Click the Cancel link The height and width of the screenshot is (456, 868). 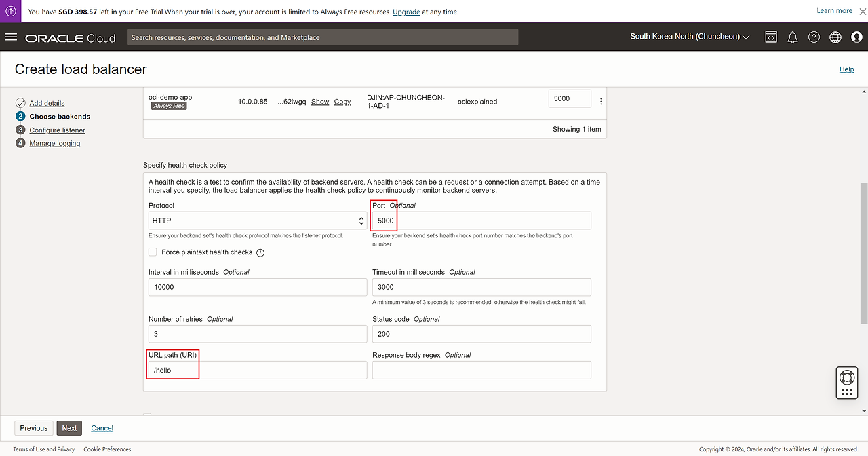(102, 428)
